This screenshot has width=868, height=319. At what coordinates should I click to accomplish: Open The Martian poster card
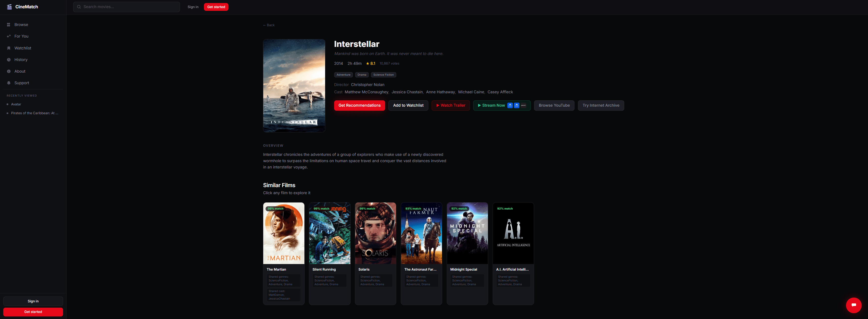[x=284, y=233]
